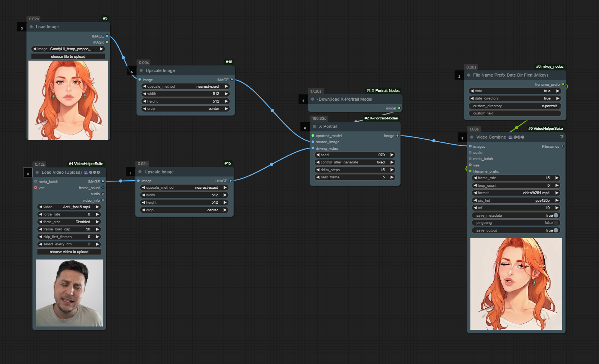Decrease ddim_steps with left arrow
This screenshot has width=599, height=364.
click(x=318, y=170)
